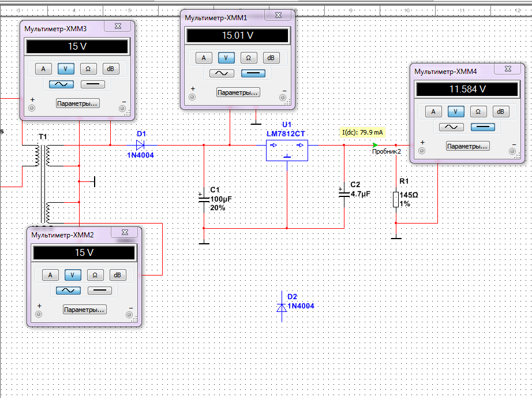Click capacitor C1 100µF symbol
Screen dimensions: 532x398
click(204, 198)
